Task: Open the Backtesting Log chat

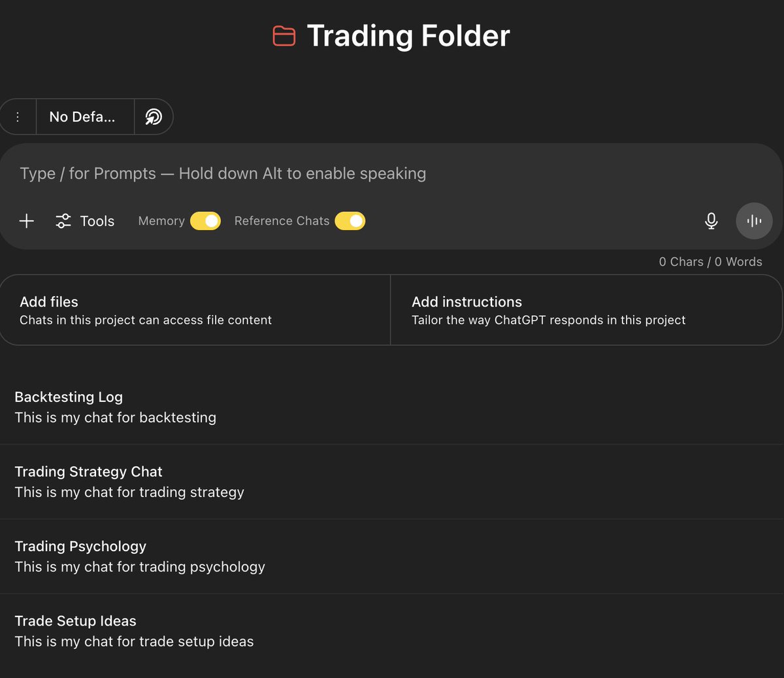Action: click(392, 407)
